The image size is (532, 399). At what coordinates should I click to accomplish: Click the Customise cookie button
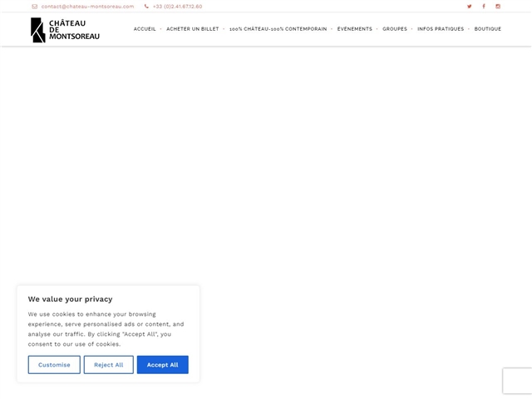(54, 365)
